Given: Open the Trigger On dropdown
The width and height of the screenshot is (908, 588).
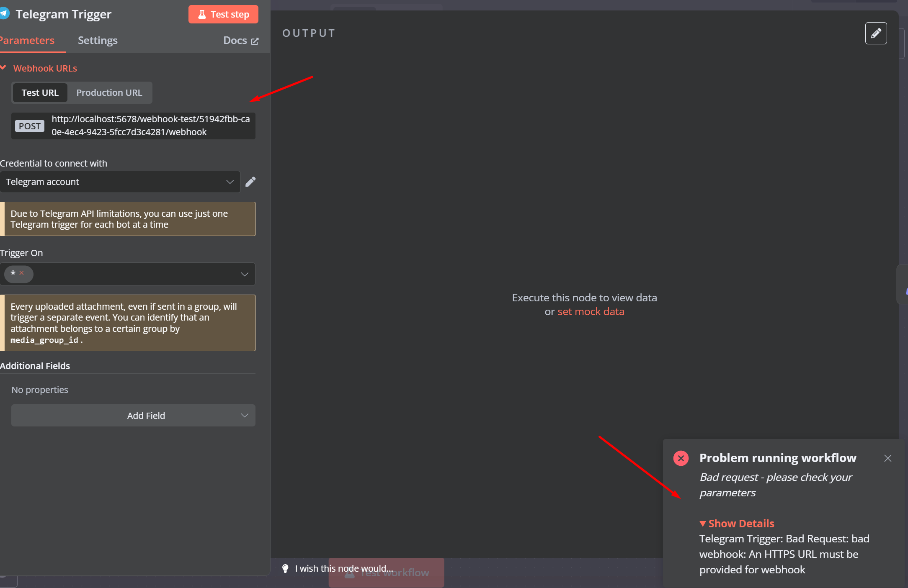Looking at the screenshot, I should coord(245,274).
